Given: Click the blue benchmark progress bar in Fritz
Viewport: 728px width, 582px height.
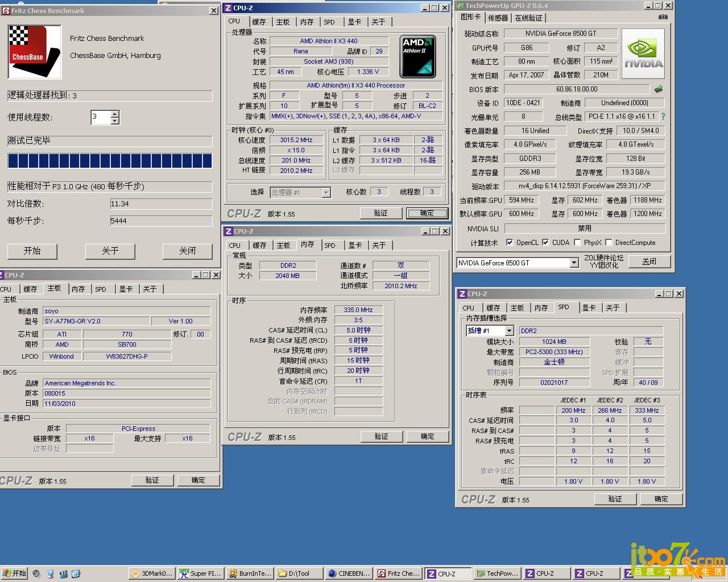Looking at the screenshot, I should (x=110, y=161).
